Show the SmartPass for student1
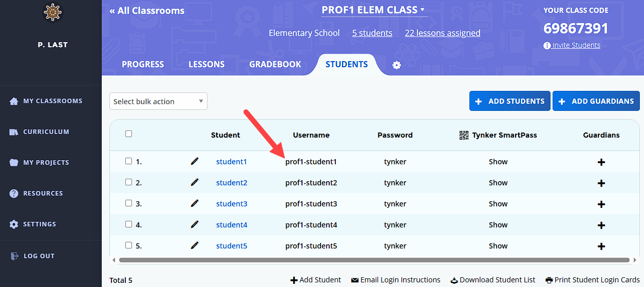 pyautogui.click(x=498, y=162)
